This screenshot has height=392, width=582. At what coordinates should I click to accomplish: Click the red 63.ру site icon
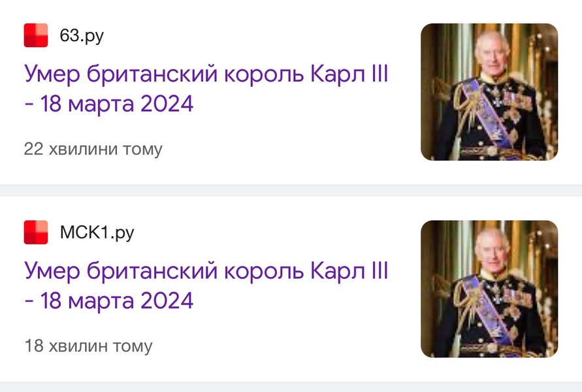pos(36,35)
